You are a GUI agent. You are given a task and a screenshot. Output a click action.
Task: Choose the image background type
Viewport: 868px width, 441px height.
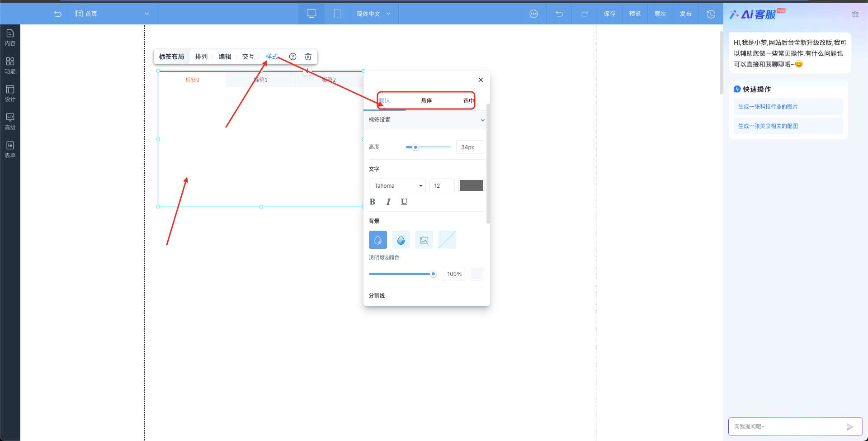click(x=424, y=240)
